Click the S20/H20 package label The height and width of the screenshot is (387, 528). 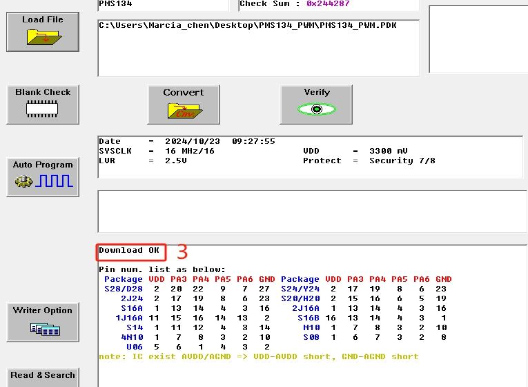300,299
